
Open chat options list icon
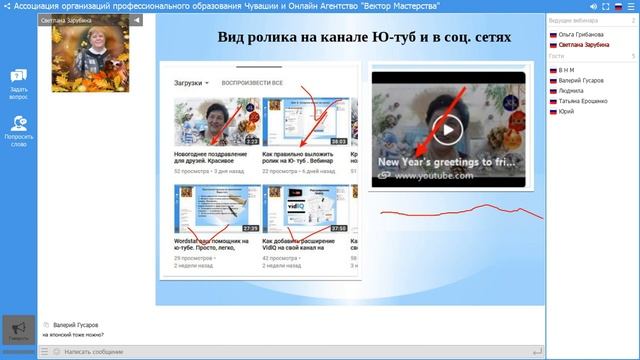pos(44,351)
